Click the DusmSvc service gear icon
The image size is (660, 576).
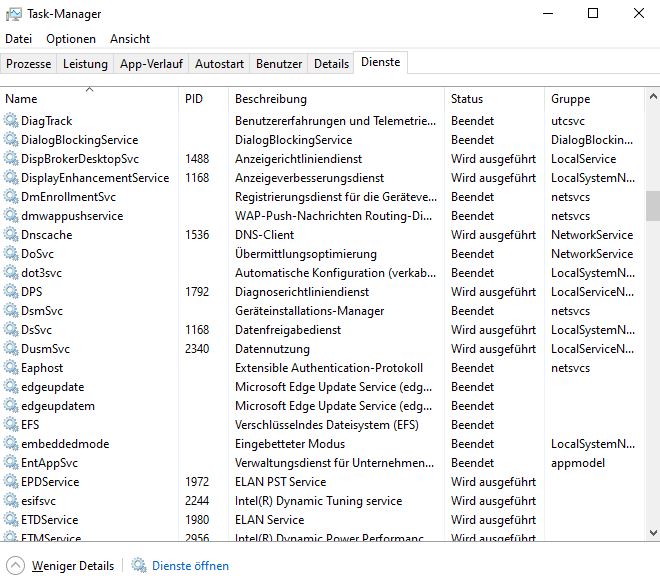11,348
